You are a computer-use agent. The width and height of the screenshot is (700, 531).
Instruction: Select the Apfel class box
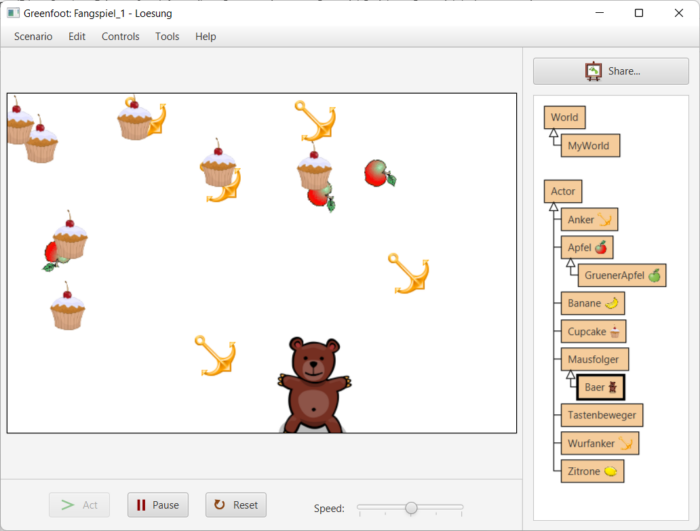tap(586, 247)
